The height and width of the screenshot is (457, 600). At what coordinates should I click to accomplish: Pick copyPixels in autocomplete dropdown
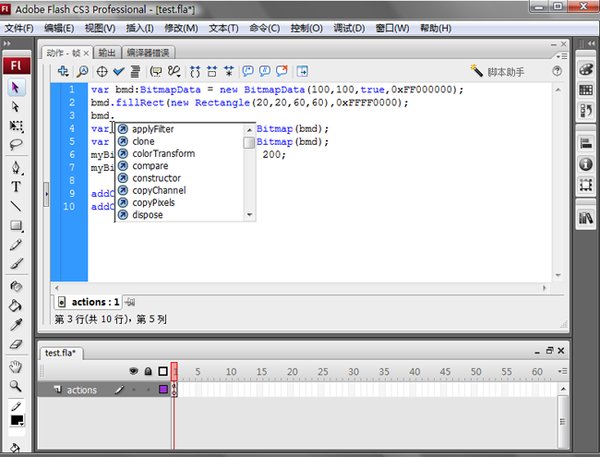click(153, 202)
